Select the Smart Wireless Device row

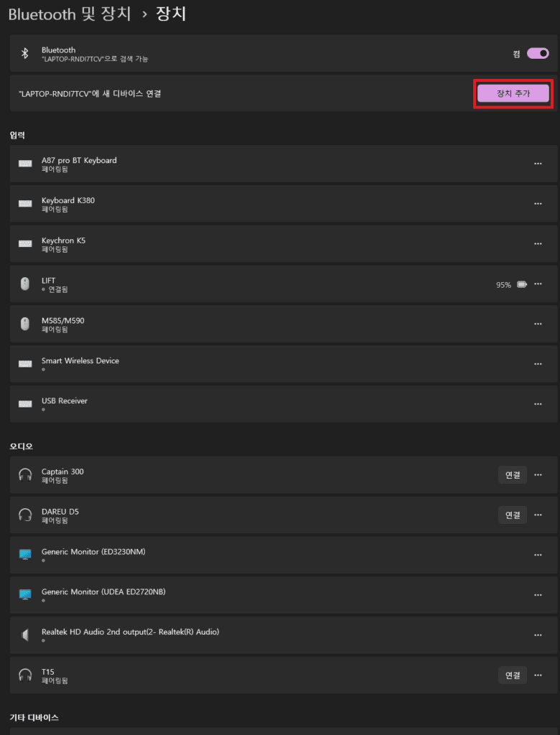point(284,364)
